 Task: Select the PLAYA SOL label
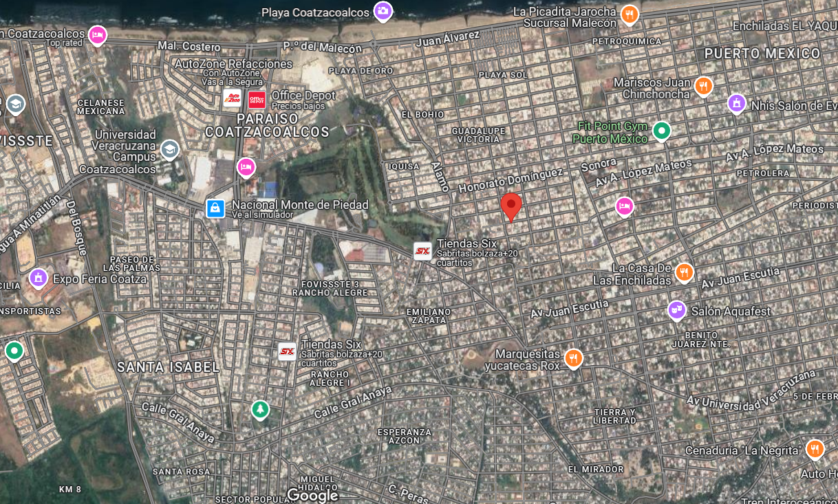[x=503, y=74]
